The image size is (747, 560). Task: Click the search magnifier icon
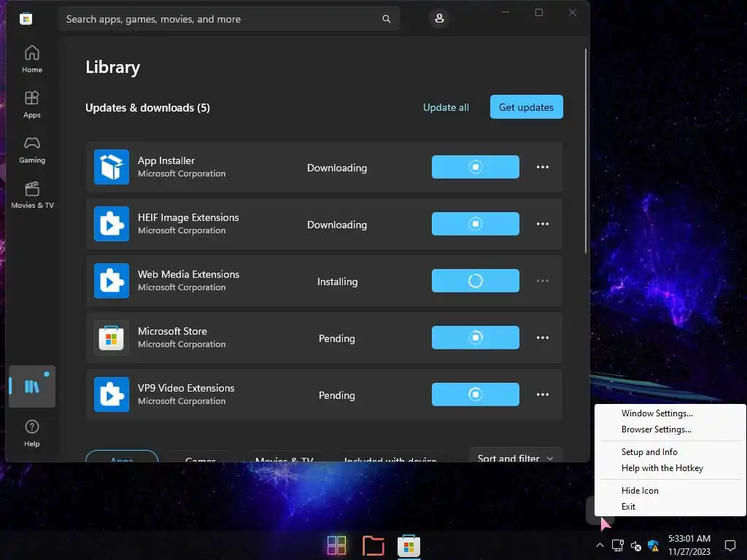pyautogui.click(x=387, y=19)
